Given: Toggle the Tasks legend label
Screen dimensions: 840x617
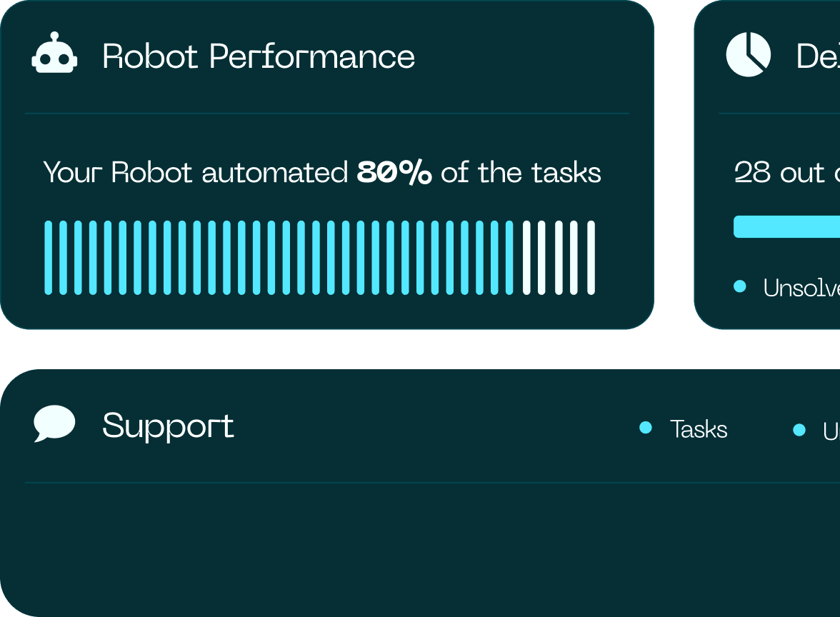Looking at the screenshot, I should (x=699, y=429).
